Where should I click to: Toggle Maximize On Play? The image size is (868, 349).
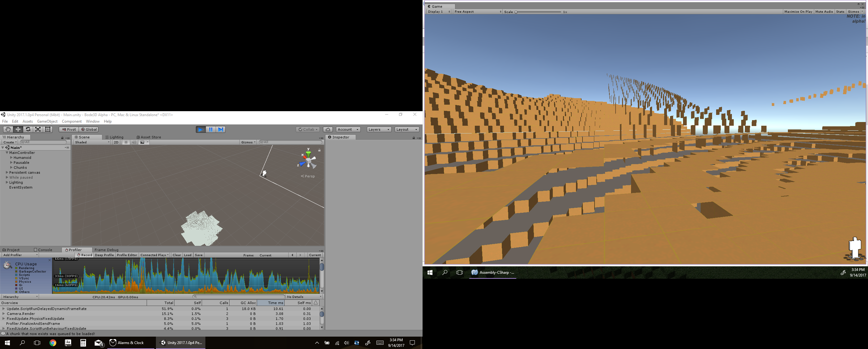click(x=798, y=12)
